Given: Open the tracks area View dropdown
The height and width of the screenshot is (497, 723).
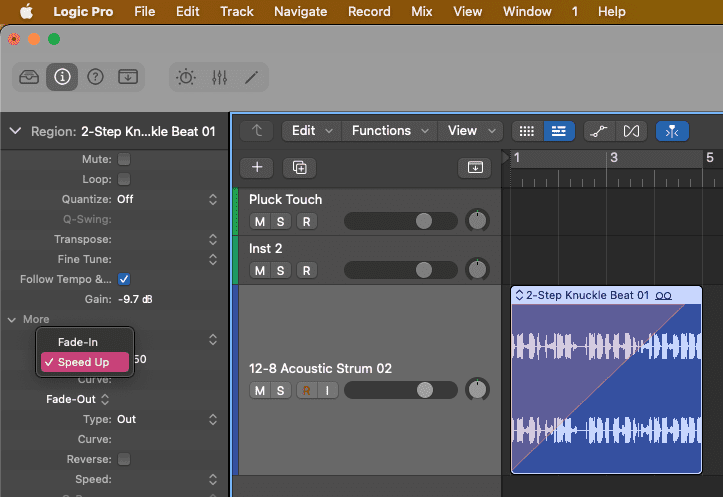Looking at the screenshot, I should click(471, 131).
